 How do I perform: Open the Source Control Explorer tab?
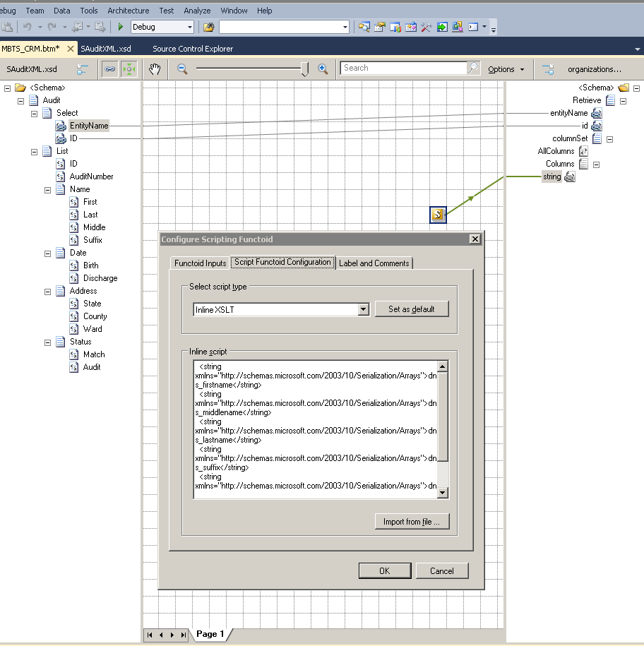(x=193, y=49)
